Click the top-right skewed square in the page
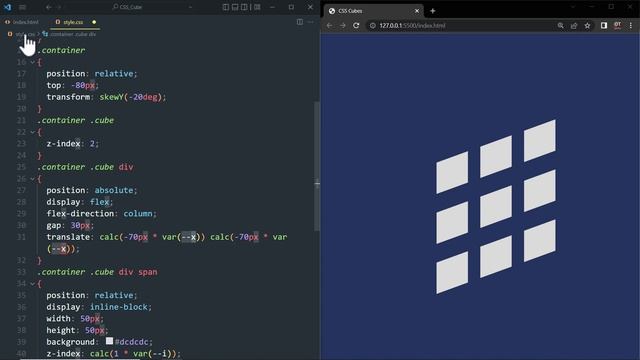This screenshot has height=360, width=640. tap(540, 140)
